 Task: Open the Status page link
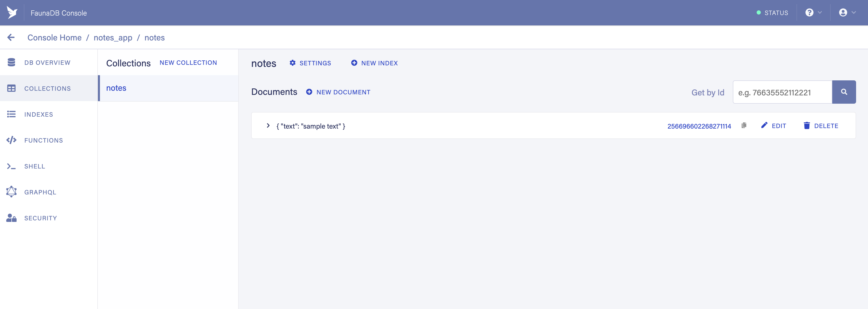(x=772, y=13)
